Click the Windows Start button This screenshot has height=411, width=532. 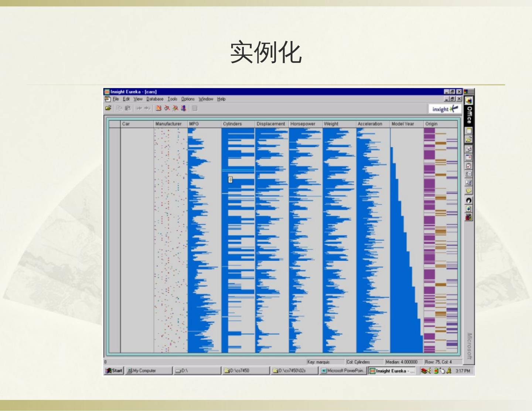(114, 371)
